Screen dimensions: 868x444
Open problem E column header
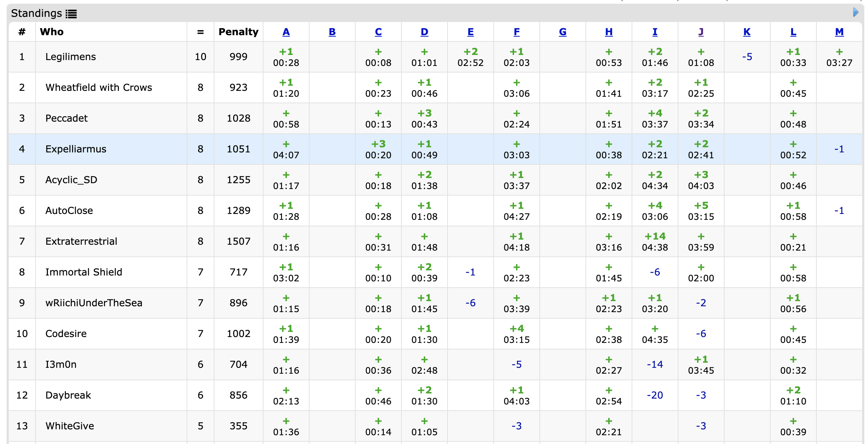470,32
